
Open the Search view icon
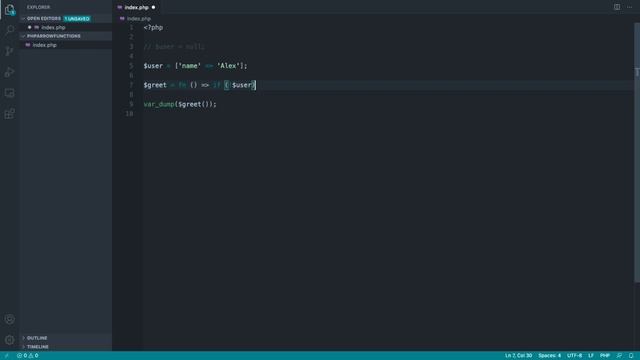coord(9,30)
